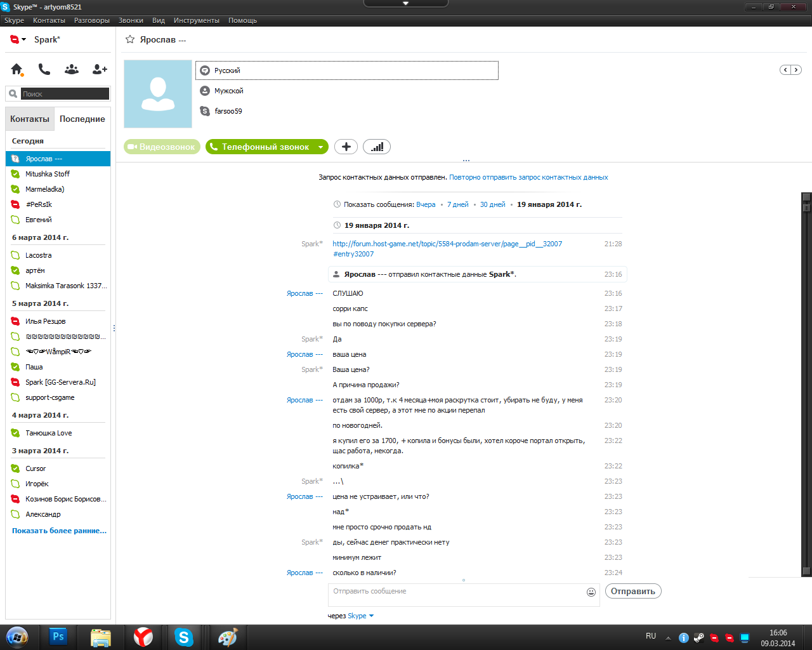This screenshot has width=812, height=650.
Task: Expand the top center pull-down handle
Action: point(406,3)
